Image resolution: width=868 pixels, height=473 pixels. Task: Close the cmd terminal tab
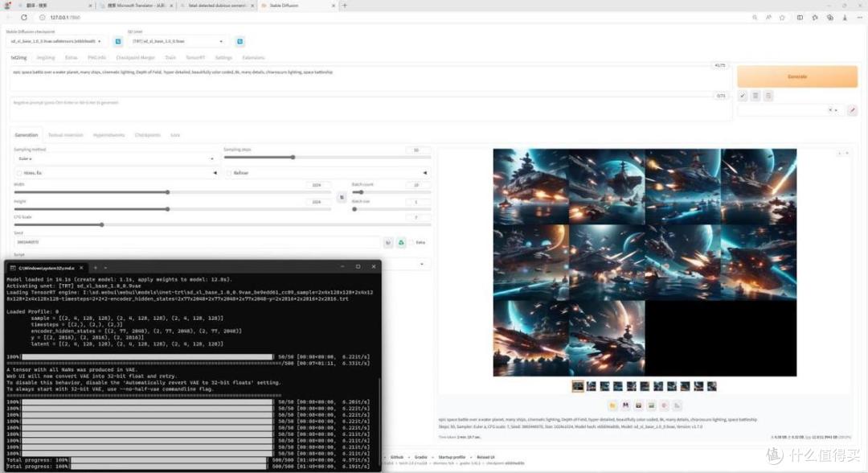click(81, 268)
